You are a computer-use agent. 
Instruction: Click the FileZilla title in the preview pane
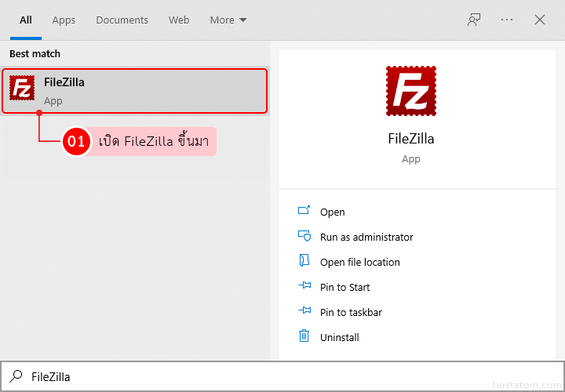(410, 139)
